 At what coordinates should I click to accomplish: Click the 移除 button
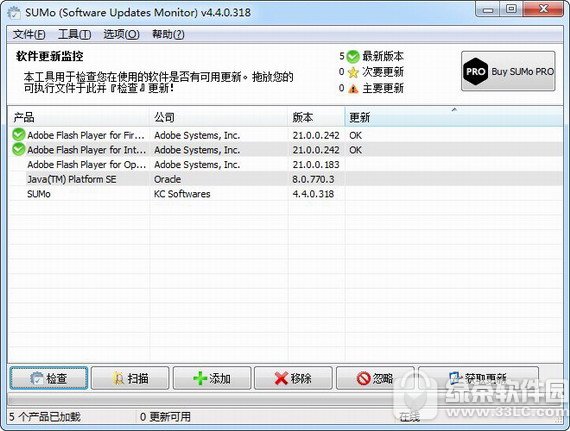tap(293, 378)
